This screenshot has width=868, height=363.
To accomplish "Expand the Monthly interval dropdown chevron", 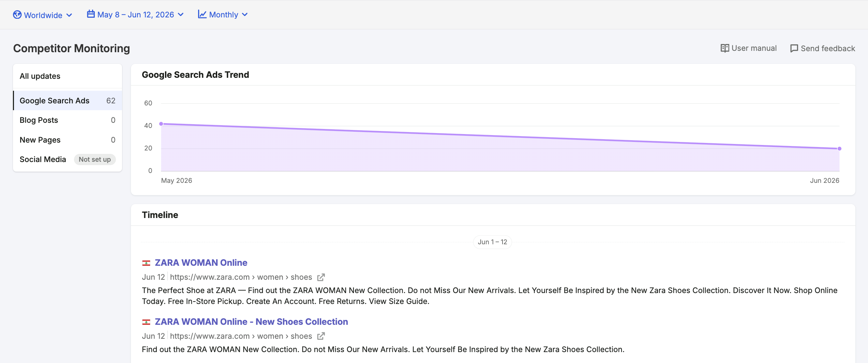I will (x=245, y=15).
